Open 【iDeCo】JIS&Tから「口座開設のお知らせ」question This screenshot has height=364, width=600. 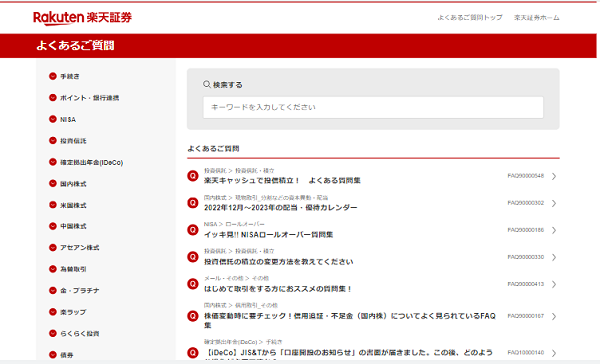tap(348, 354)
